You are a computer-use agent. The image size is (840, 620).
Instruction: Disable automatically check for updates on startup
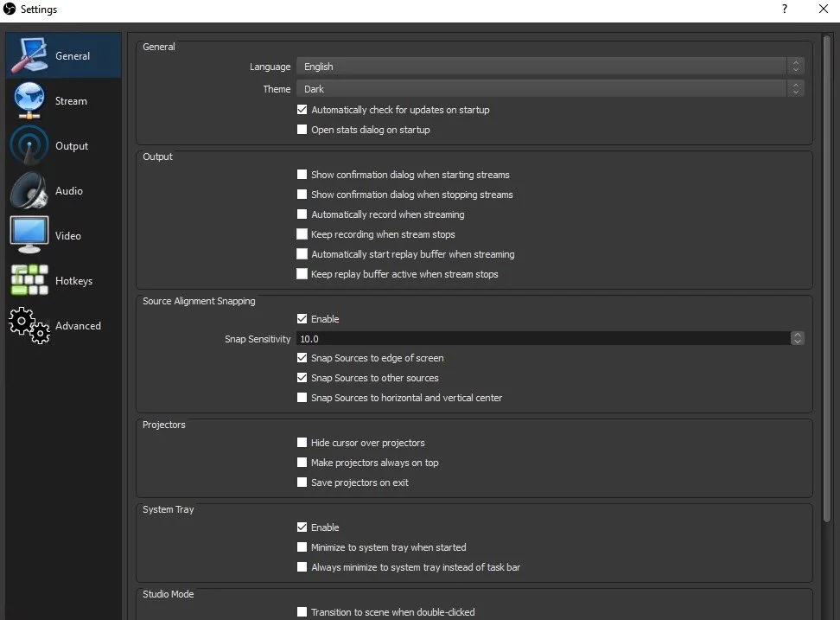click(302, 110)
